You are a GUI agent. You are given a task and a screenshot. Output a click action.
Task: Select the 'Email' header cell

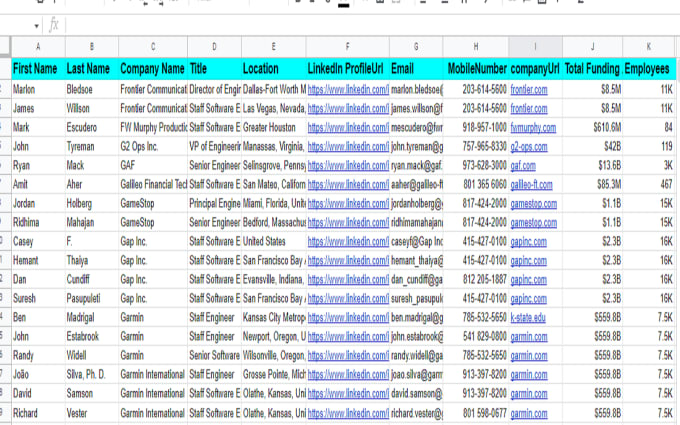pos(416,69)
